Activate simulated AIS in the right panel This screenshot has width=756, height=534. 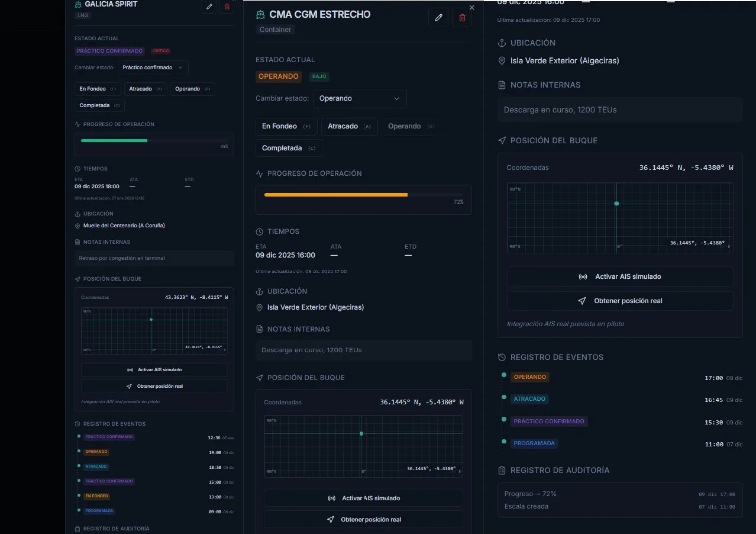620,276
